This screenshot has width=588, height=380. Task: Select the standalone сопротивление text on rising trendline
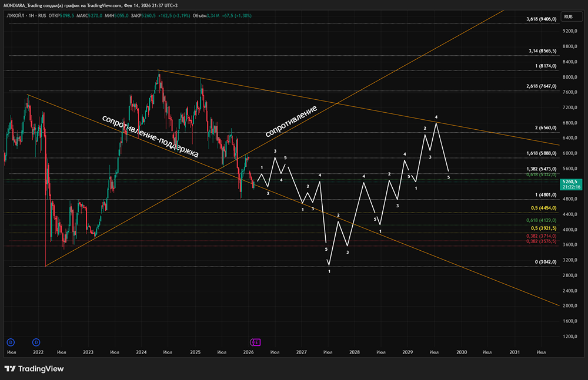point(291,121)
